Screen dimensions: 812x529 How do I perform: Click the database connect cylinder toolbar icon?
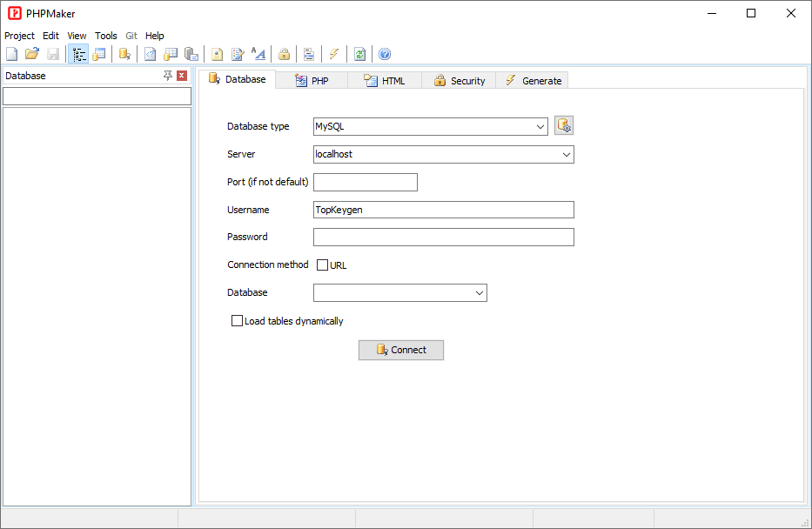point(124,54)
